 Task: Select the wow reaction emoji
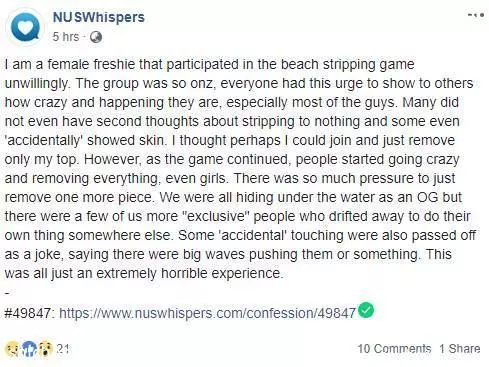click(45, 349)
